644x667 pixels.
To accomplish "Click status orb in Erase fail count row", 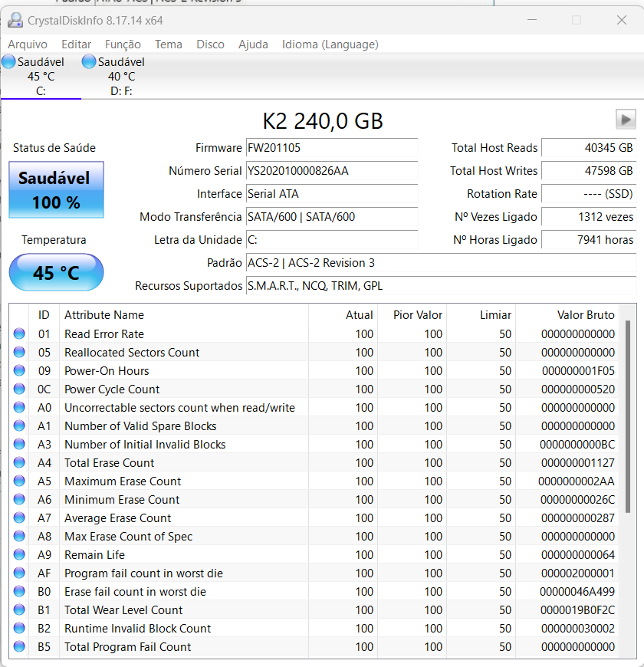I will pos(19,591).
